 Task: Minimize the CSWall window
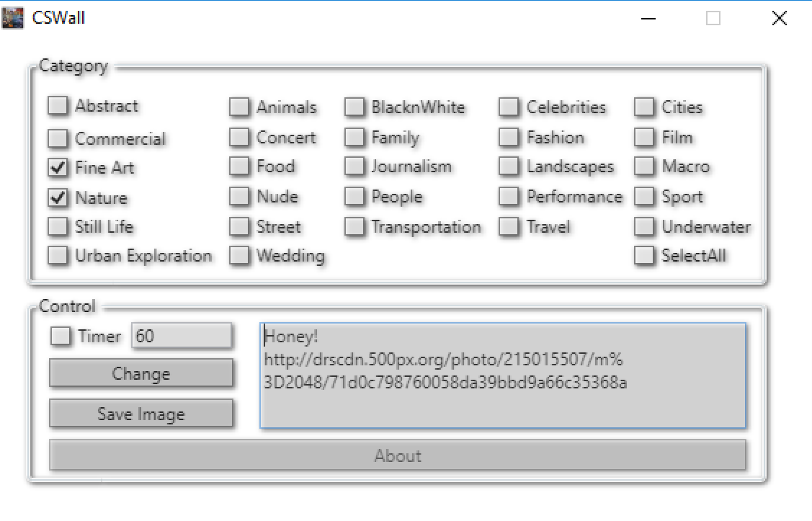(x=648, y=18)
